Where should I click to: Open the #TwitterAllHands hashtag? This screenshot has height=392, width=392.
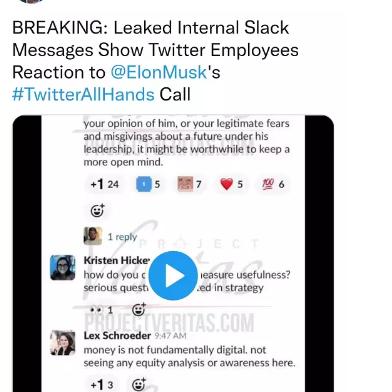pos(83,94)
